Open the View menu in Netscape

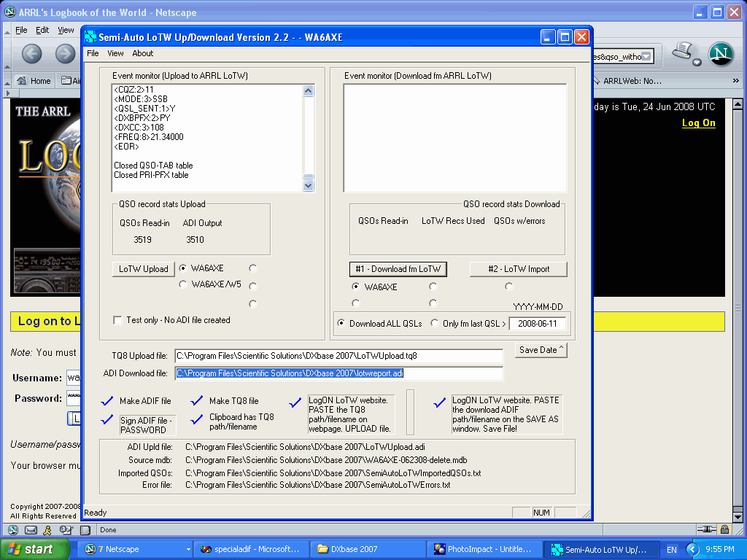point(66,30)
